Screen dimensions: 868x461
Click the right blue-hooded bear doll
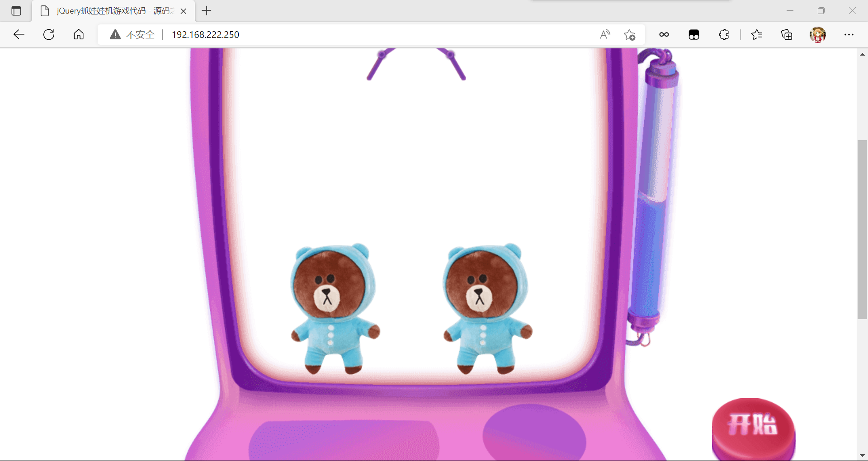click(487, 308)
